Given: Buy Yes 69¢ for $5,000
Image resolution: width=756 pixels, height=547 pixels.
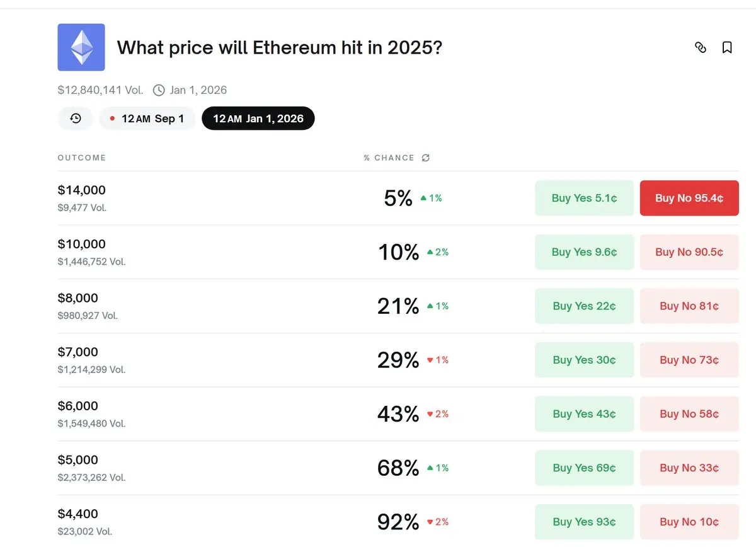Looking at the screenshot, I should [x=584, y=468].
